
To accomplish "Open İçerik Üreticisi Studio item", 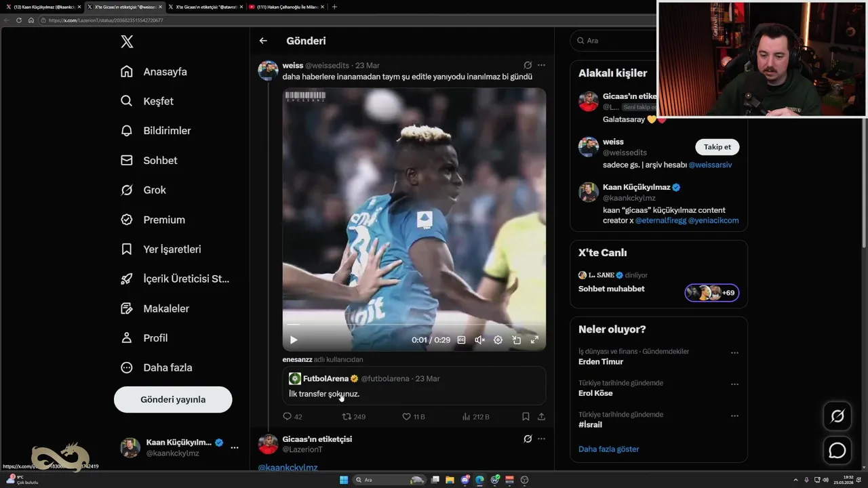I will click(x=175, y=279).
